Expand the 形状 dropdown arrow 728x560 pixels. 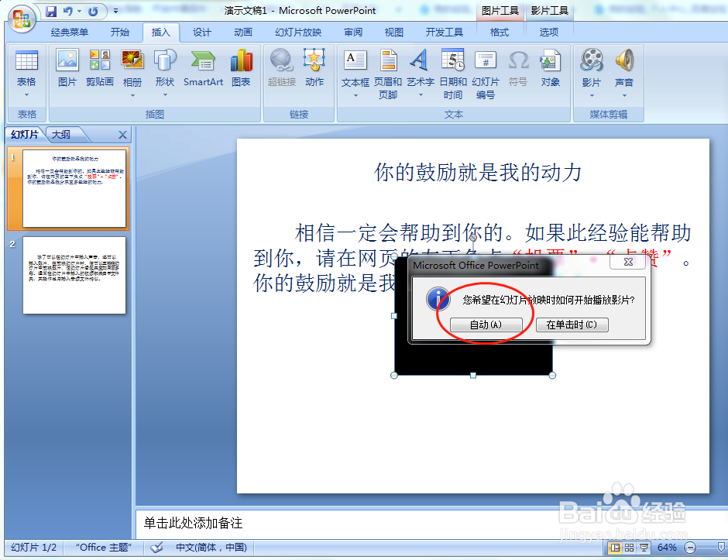coord(165,94)
